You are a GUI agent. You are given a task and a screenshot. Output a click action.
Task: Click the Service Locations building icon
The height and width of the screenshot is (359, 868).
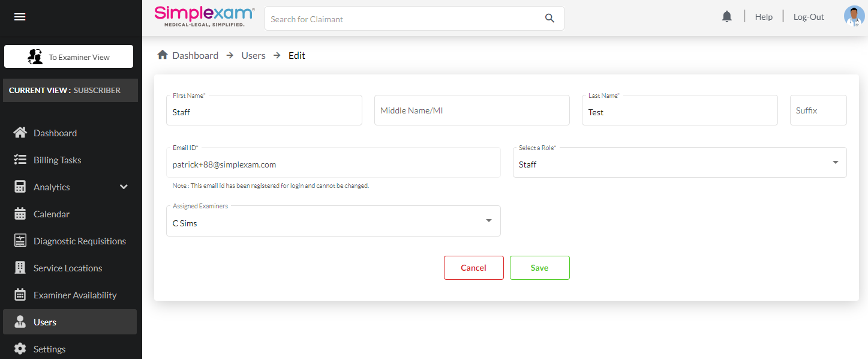pos(20,268)
